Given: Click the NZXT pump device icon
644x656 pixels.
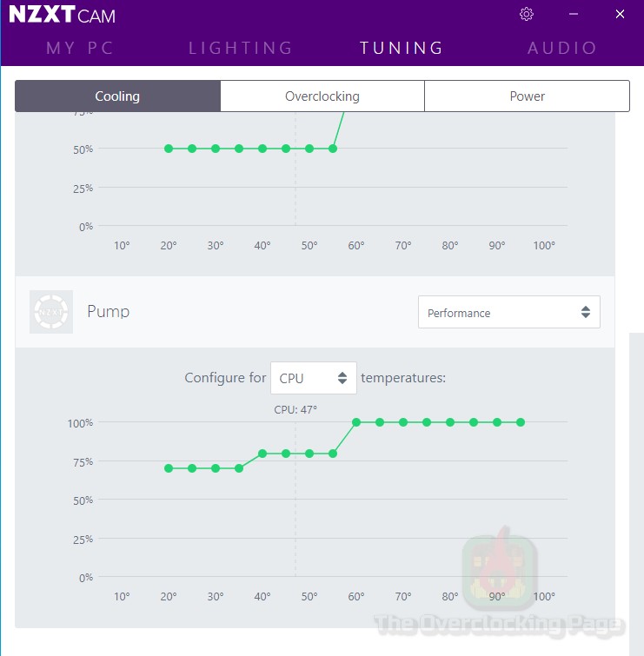Looking at the screenshot, I should [51, 312].
